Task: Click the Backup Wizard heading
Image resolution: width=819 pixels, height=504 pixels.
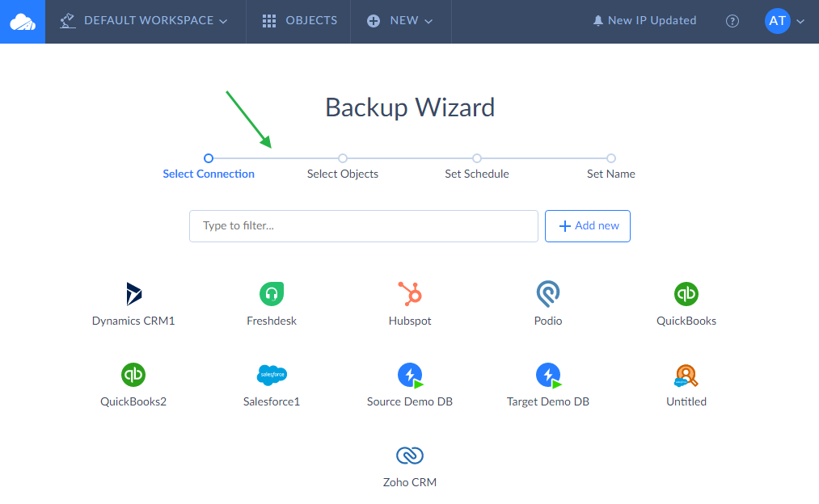Action: (410, 108)
